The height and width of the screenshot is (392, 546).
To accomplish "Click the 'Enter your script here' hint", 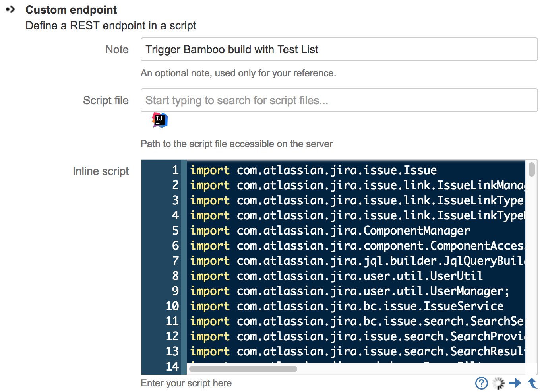I will click(186, 383).
